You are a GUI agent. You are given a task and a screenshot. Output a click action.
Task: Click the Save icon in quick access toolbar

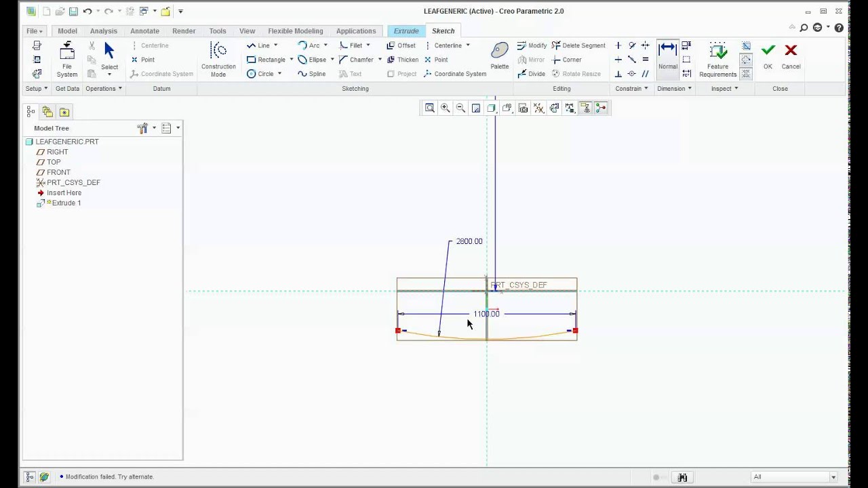(73, 12)
